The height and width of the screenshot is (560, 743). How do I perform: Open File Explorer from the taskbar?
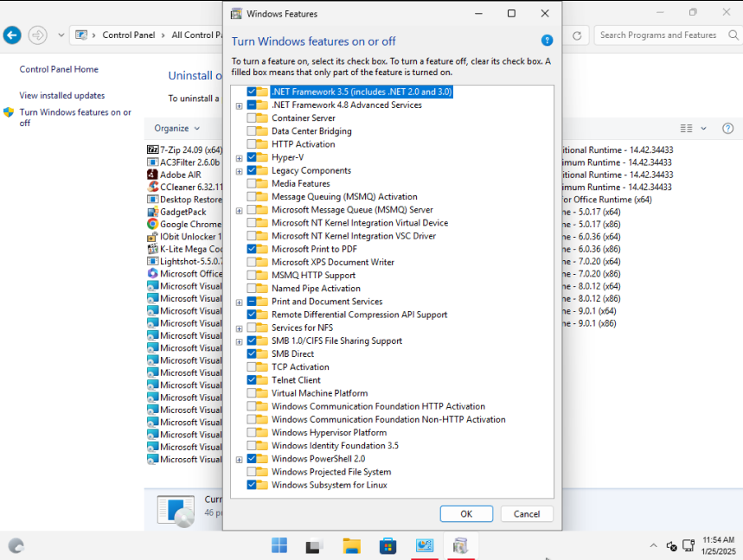tap(351, 546)
